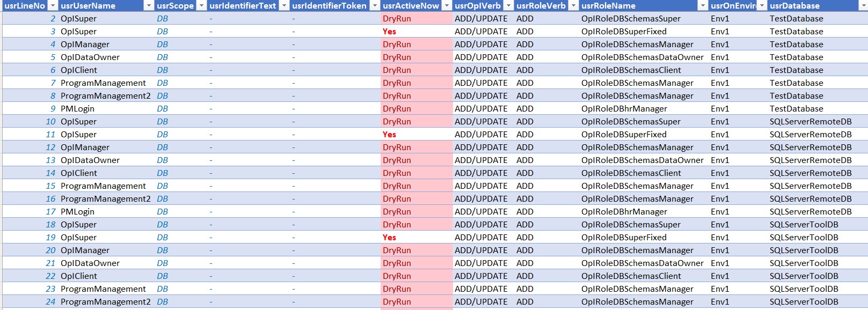Select the OplRoleDBhrManager cell in row 17

coord(644,211)
